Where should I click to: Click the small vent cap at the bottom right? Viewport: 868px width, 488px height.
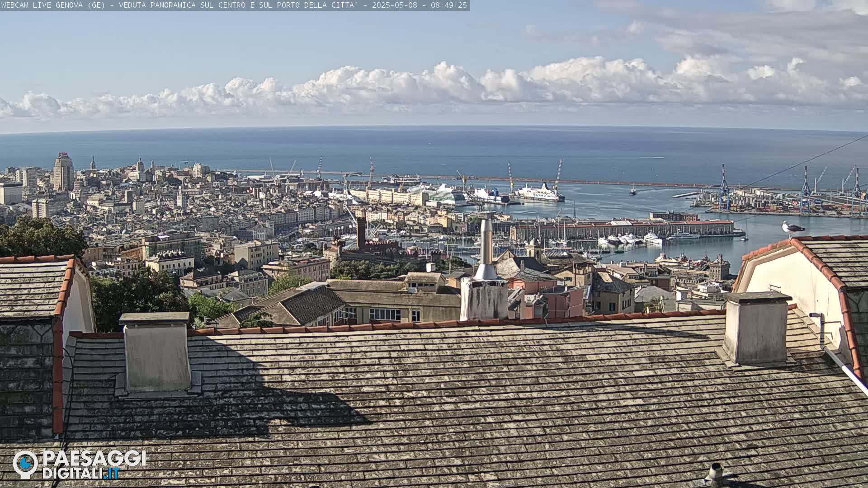coord(716,473)
